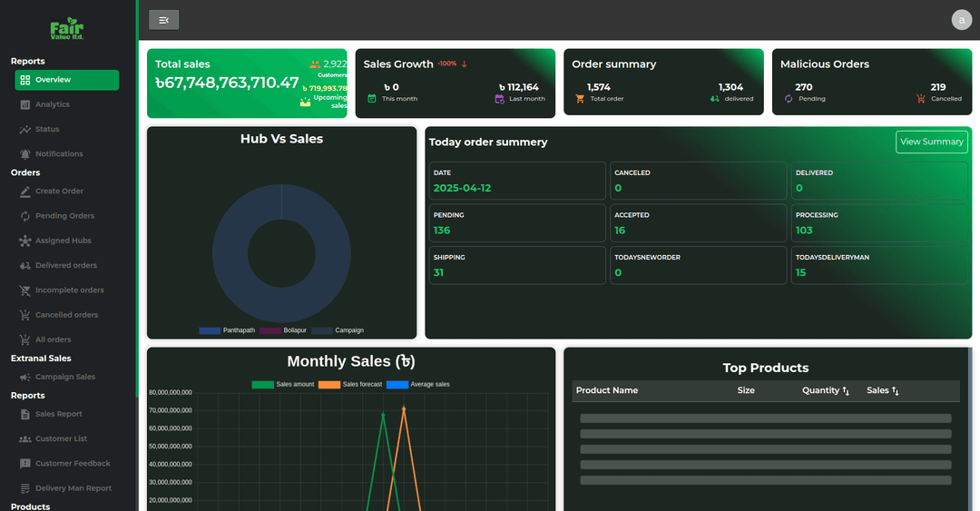Open the Incomplete orders list
980x511 pixels.
[67, 290]
